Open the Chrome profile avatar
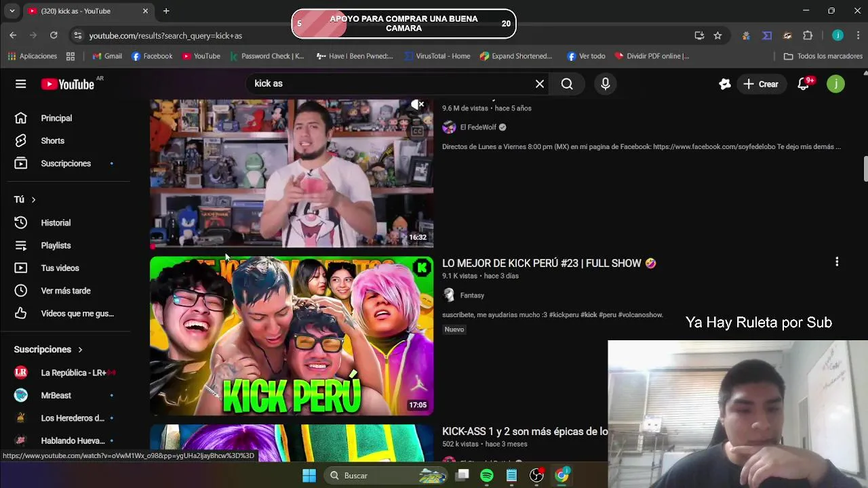This screenshot has height=488, width=868. click(x=838, y=35)
